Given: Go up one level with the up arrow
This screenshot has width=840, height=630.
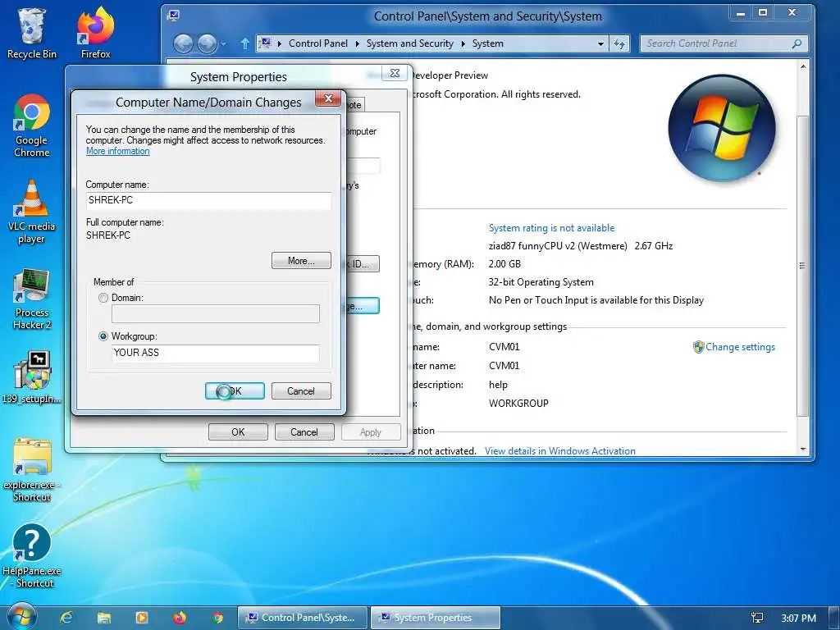Looking at the screenshot, I should 244,43.
